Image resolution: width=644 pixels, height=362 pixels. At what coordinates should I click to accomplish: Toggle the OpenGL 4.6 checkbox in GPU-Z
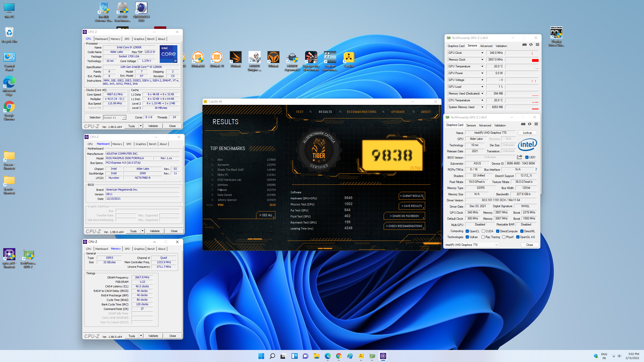pos(518,237)
